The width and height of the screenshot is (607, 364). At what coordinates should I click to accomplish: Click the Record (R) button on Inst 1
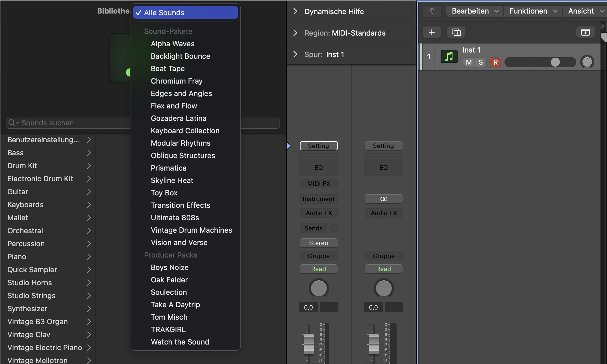[495, 62]
